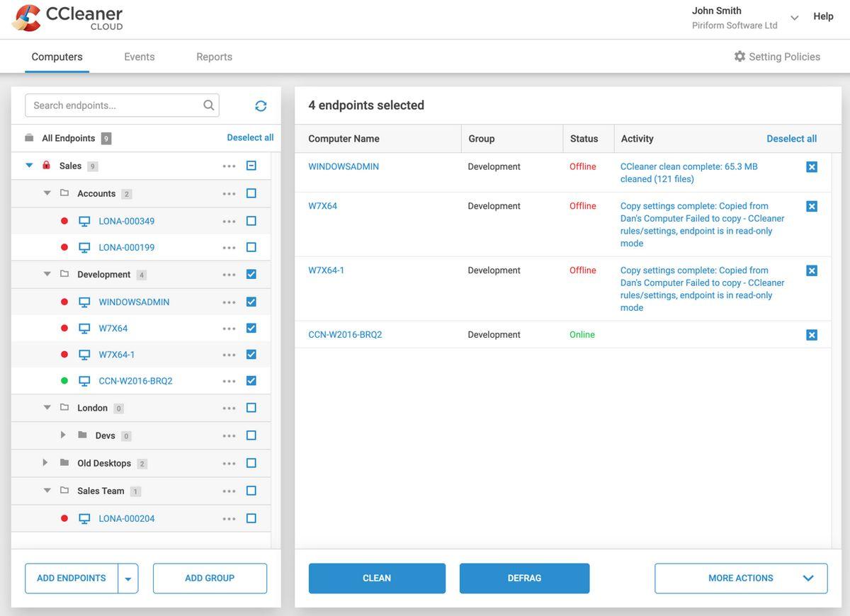Remove W7X64 row with its X icon
Viewport: 850px width, 616px height.
pos(812,207)
